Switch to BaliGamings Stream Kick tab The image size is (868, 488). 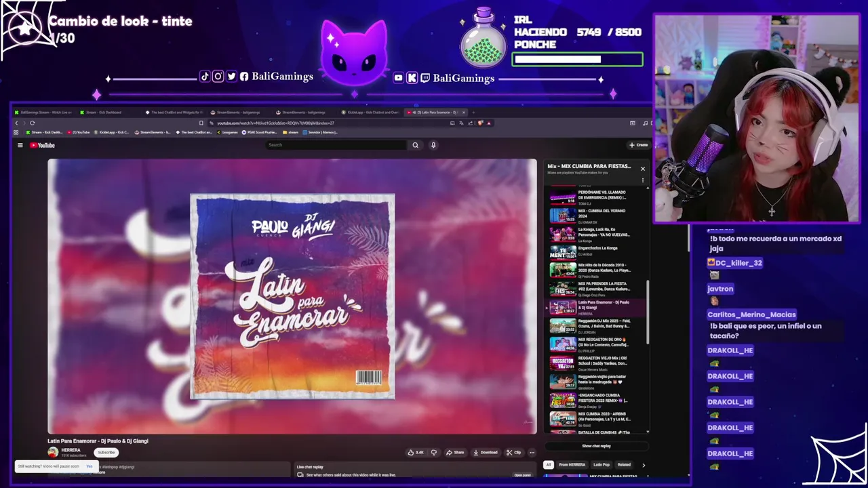[x=43, y=113]
